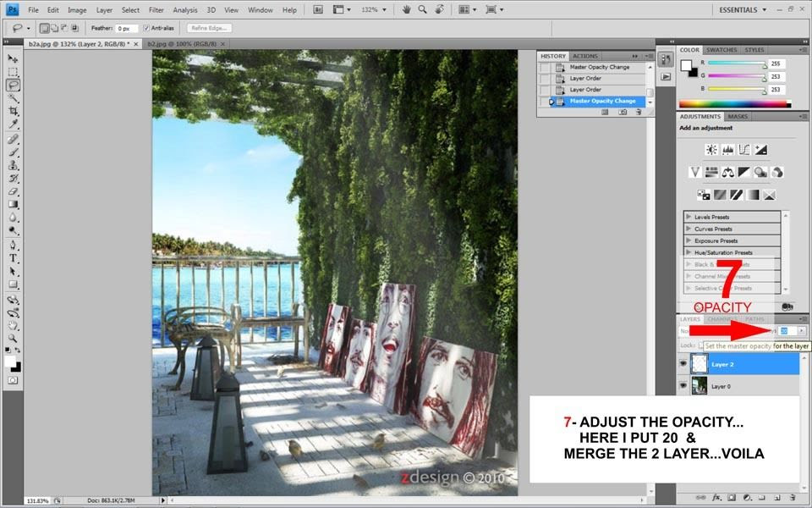Image resolution: width=812 pixels, height=508 pixels.
Task: Click the R channel color slider
Action: coord(737,63)
